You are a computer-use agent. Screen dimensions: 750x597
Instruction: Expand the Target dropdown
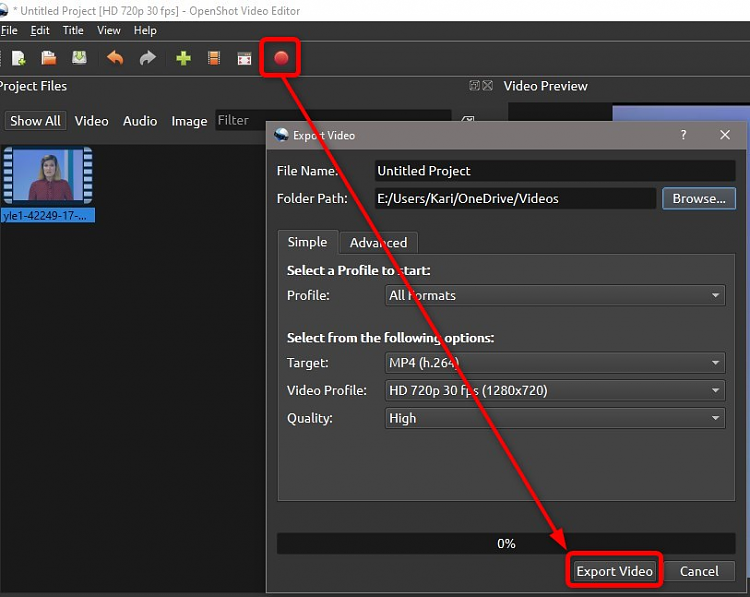click(x=555, y=363)
